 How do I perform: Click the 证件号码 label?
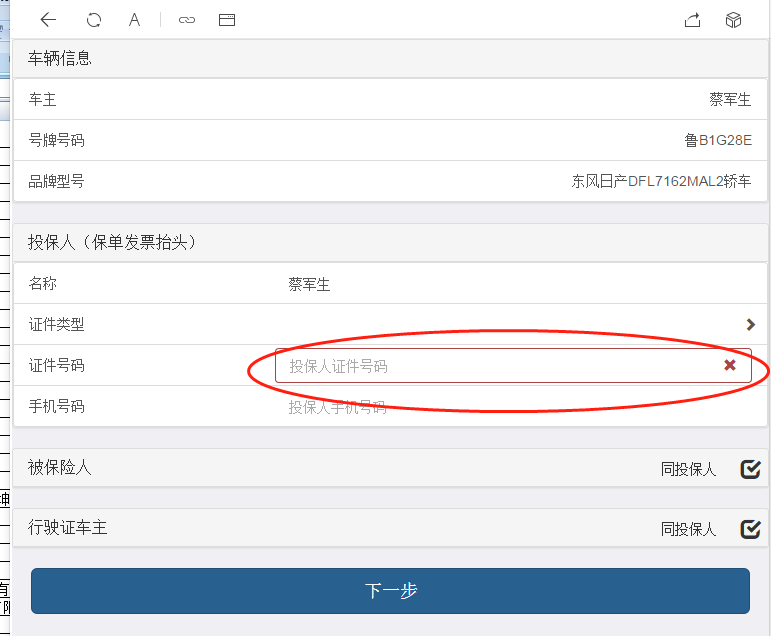(57, 365)
